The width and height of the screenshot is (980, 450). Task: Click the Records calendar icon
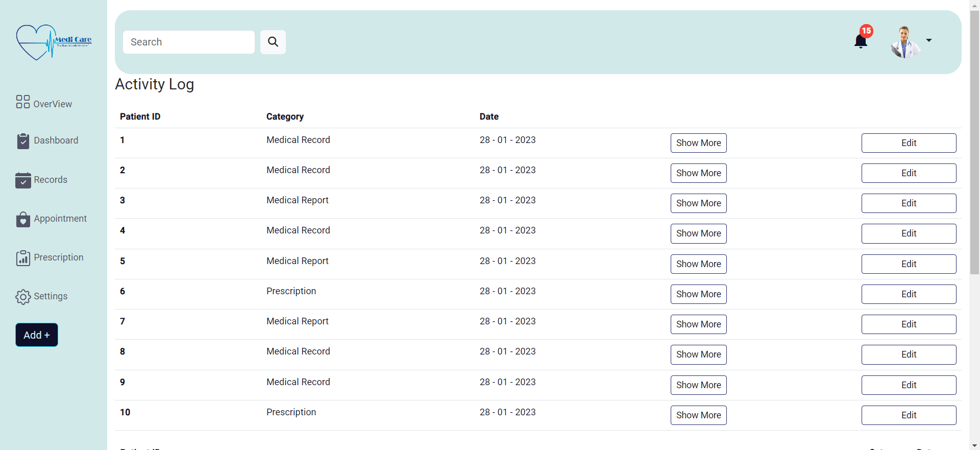(x=23, y=180)
